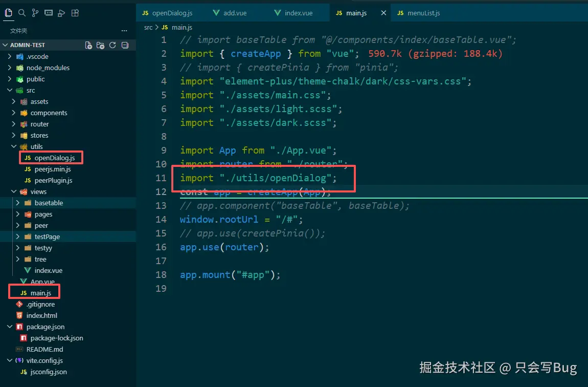
Task: Click the Collapse Folders icon
Action: pyautogui.click(x=125, y=45)
